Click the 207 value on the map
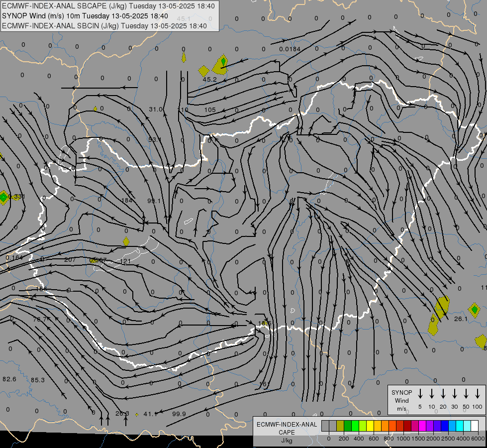The height and width of the screenshot is (448, 487). [70, 260]
